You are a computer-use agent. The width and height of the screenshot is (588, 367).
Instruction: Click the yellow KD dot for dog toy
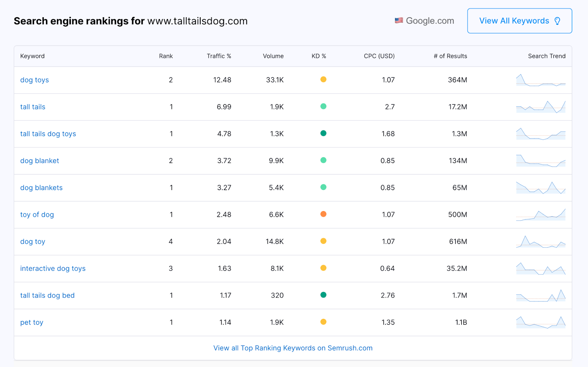point(323,241)
